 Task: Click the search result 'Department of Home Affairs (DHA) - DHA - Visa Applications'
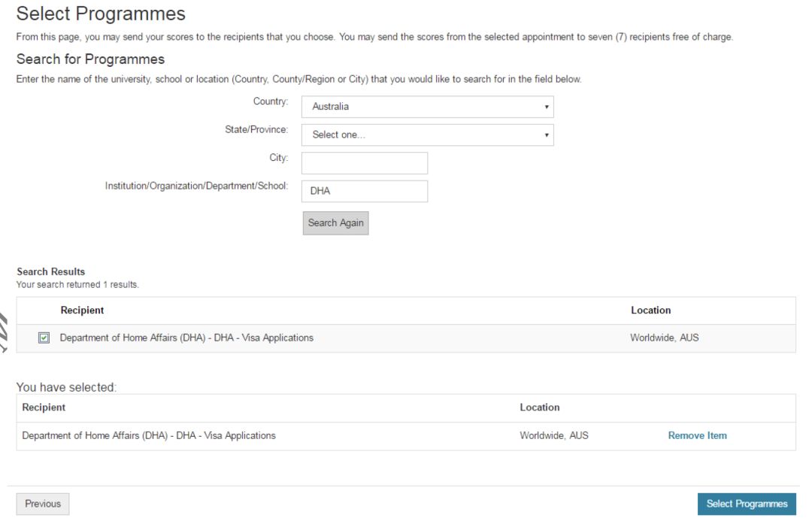pos(186,338)
